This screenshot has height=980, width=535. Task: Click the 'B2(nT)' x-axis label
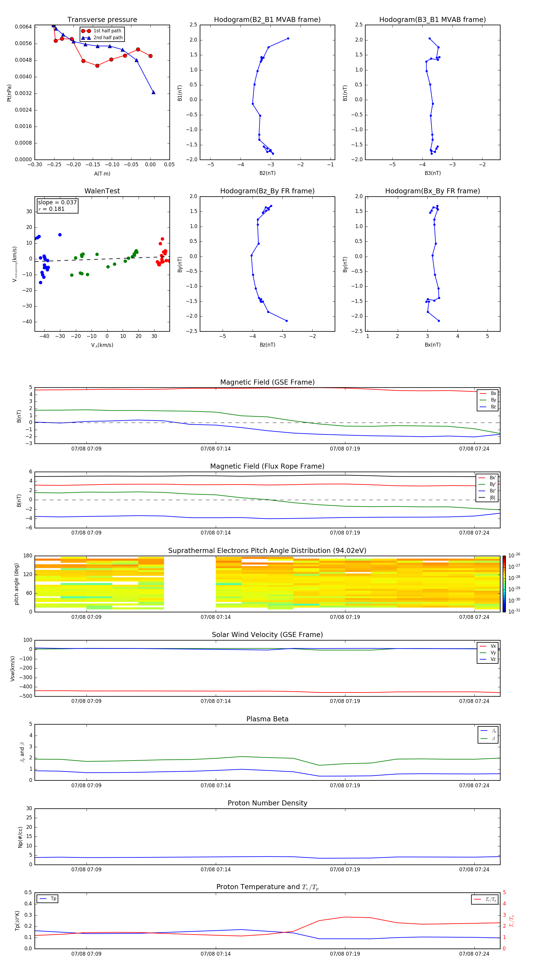tap(267, 173)
